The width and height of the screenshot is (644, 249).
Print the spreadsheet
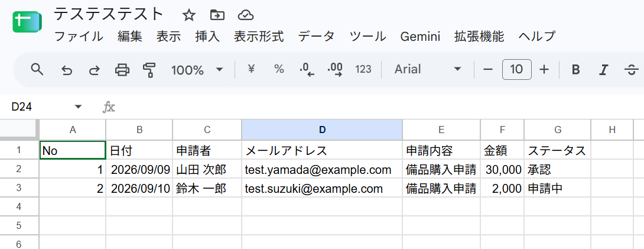122,70
